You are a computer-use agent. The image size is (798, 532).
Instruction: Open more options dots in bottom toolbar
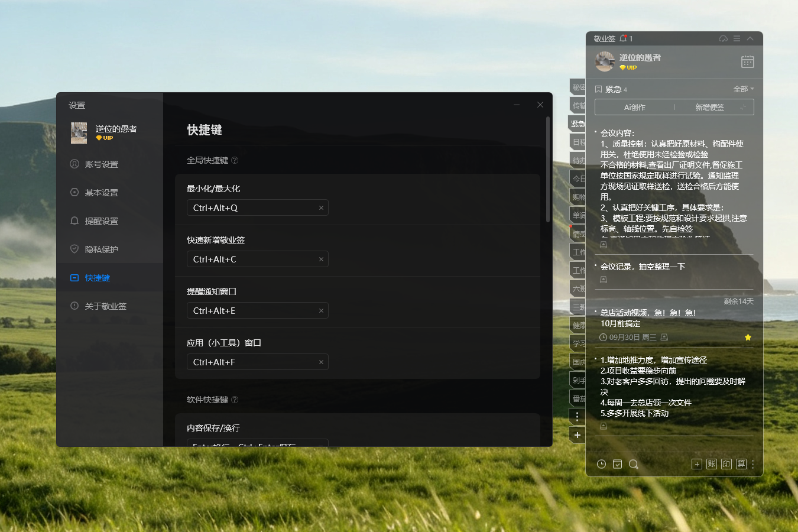pos(753,465)
